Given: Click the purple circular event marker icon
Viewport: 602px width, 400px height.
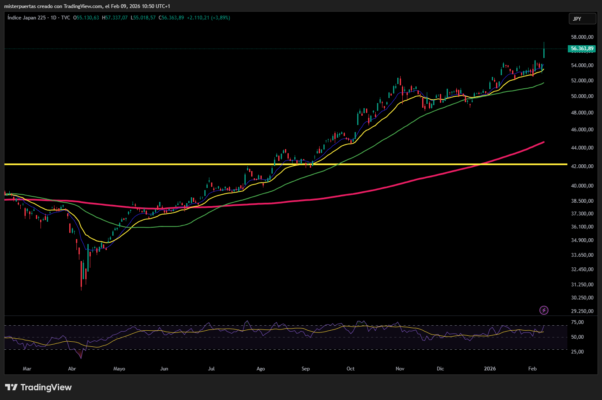Looking at the screenshot, I should coord(544,310).
